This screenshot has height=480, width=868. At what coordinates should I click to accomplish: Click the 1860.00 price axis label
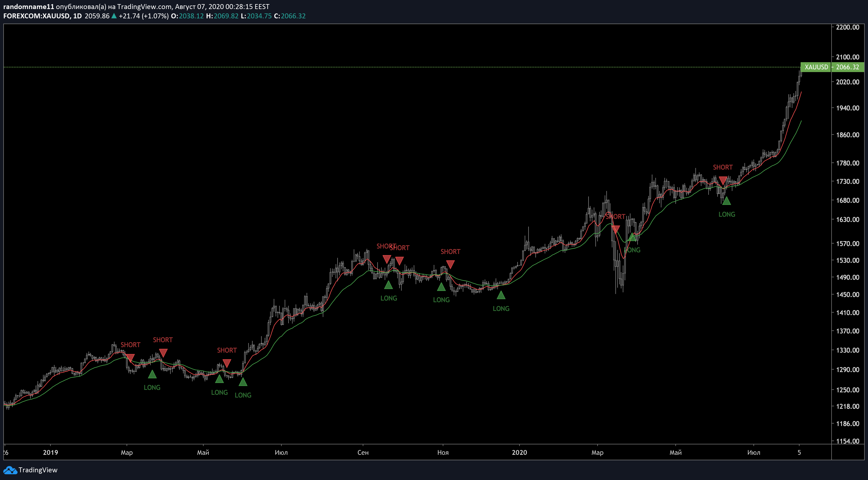pos(848,135)
